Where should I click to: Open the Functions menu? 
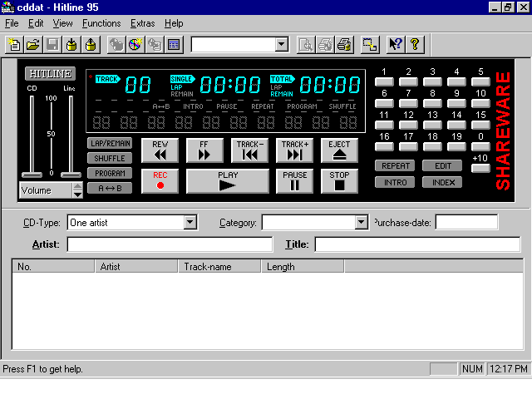[101, 23]
